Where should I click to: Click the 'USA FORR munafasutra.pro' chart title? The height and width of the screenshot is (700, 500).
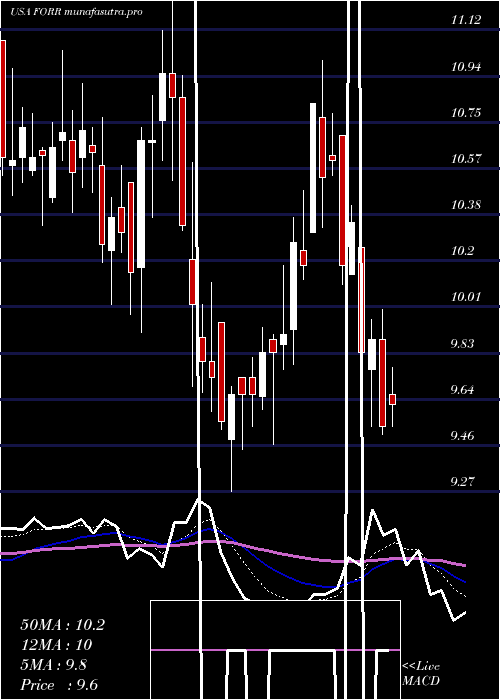coord(76,12)
